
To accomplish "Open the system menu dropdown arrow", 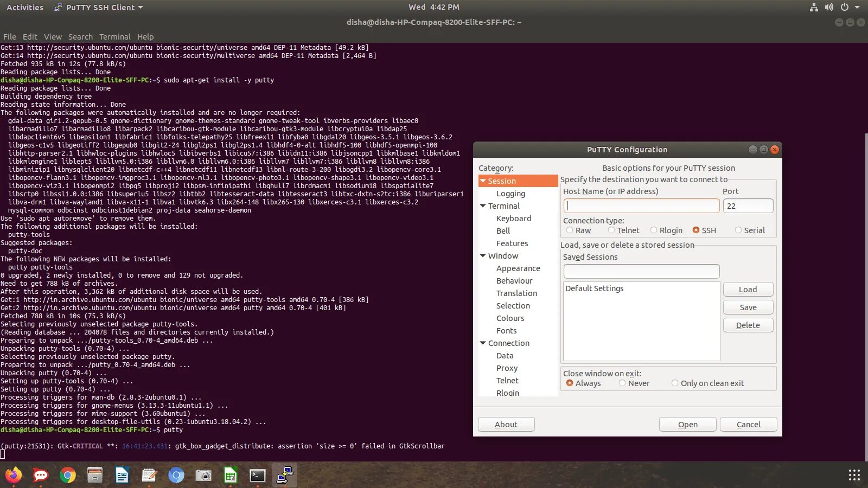I will point(857,8).
